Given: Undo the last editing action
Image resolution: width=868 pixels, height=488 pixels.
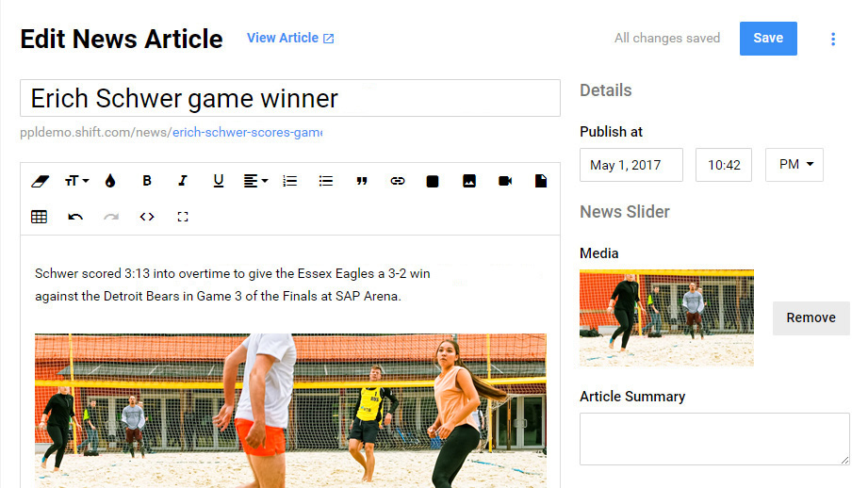Looking at the screenshot, I should point(75,217).
